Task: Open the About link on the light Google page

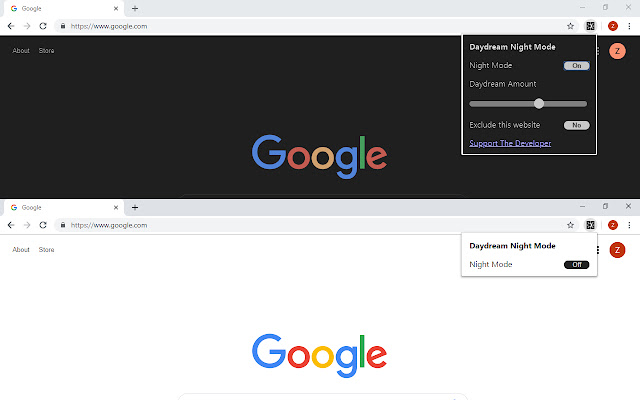Action: pos(21,249)
